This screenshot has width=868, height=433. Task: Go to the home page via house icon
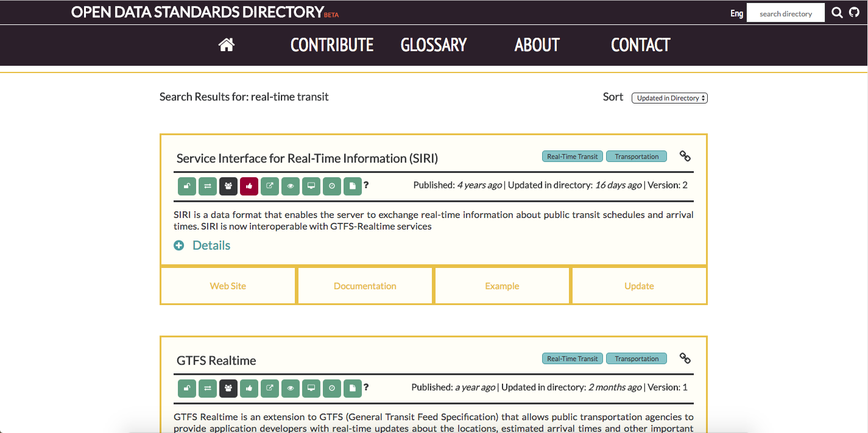(x=227, y=44)
